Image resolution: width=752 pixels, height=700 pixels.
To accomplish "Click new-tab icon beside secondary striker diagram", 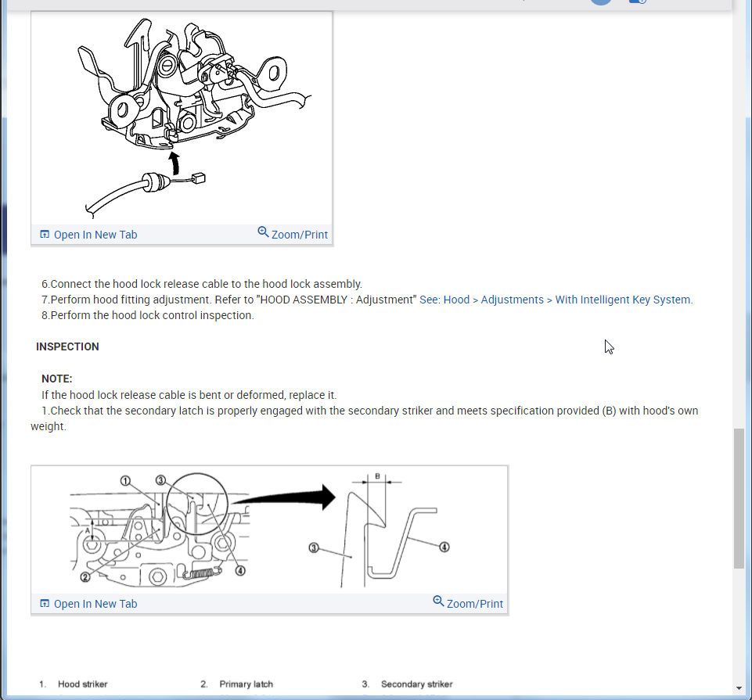I will [x=45, y=604].
